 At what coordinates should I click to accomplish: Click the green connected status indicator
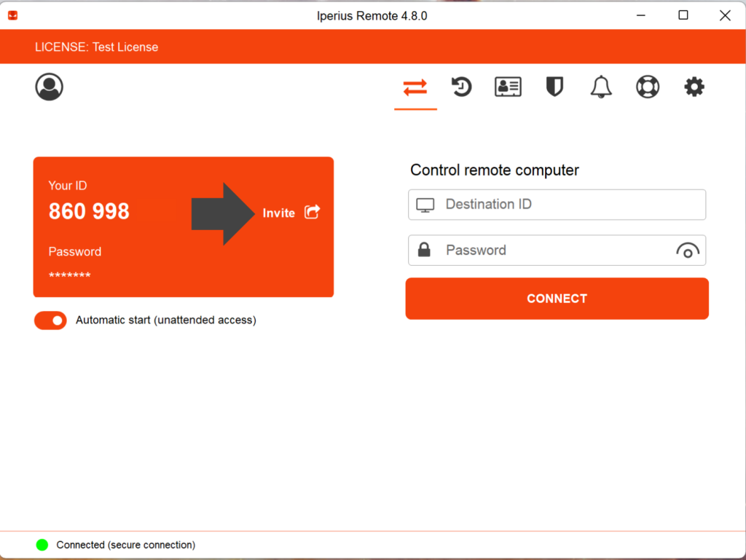pos(42,545)
